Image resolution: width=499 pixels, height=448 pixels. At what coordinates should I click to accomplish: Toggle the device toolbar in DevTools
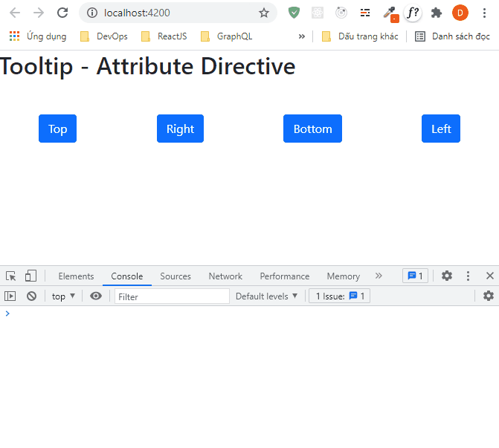30,276
